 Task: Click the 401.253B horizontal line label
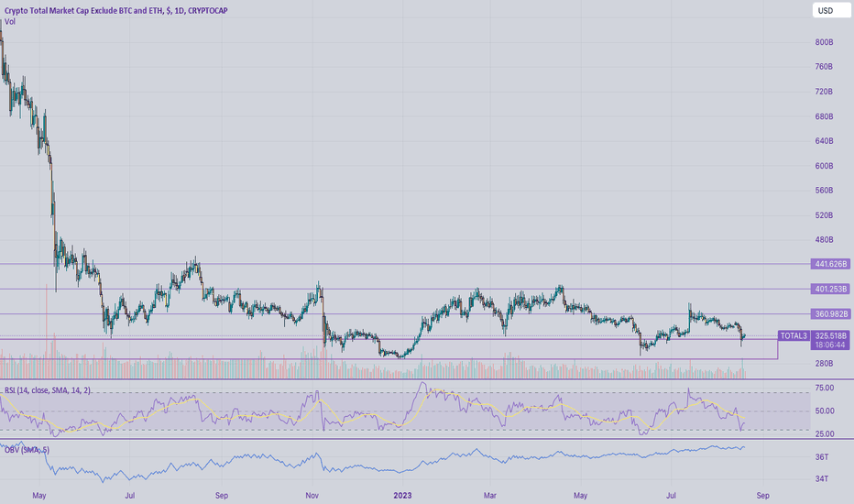pos(830,290)
